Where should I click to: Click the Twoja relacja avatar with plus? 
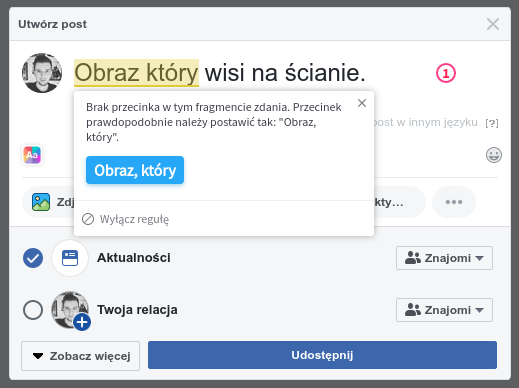(x=71, y=311)
